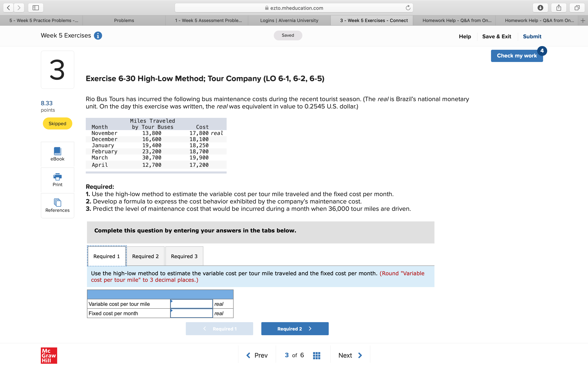
Task: Switch to the Required 2 tab
Action: pyautogui.click(x=145, y=256)
